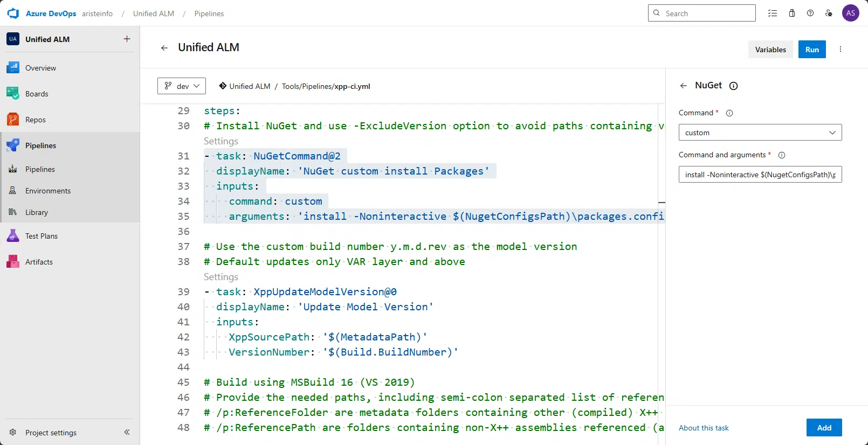Open the more actions vertical ellipsis menu
Image resolution: width=868 pixels, height=445 pixels.
click(841, 49)
